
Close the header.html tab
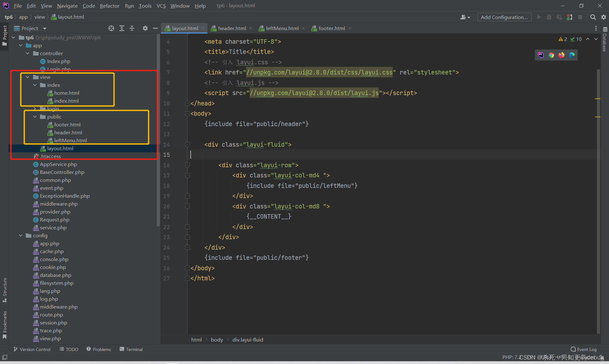tap(251, 28)
